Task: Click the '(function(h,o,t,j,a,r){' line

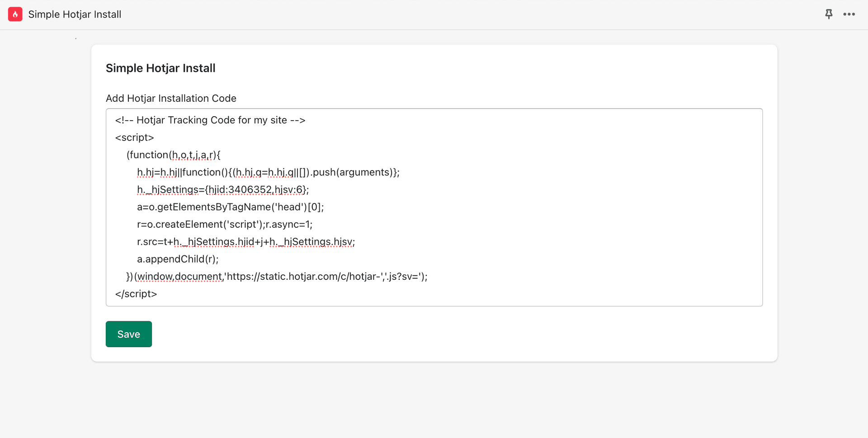Action: [174, 155]
